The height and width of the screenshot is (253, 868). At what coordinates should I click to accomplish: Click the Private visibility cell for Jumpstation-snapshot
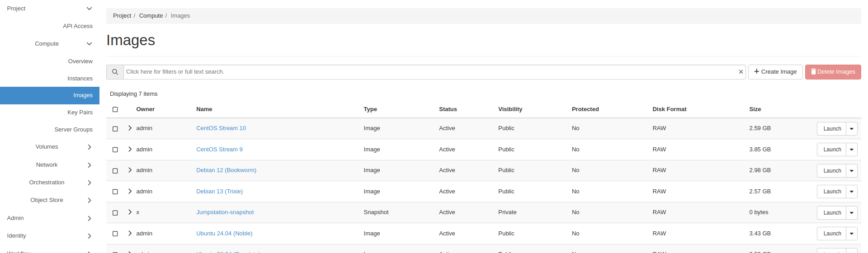click(x=507, y=212)
